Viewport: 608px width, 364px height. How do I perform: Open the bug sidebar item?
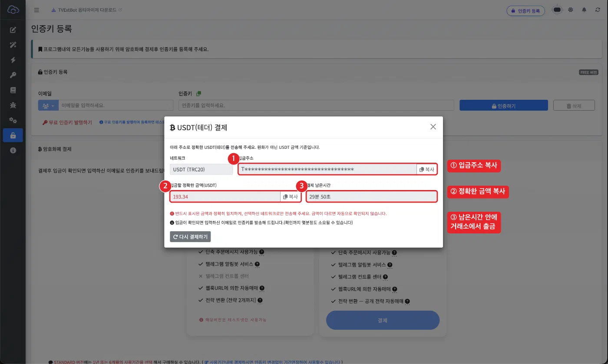click(13, 105)
